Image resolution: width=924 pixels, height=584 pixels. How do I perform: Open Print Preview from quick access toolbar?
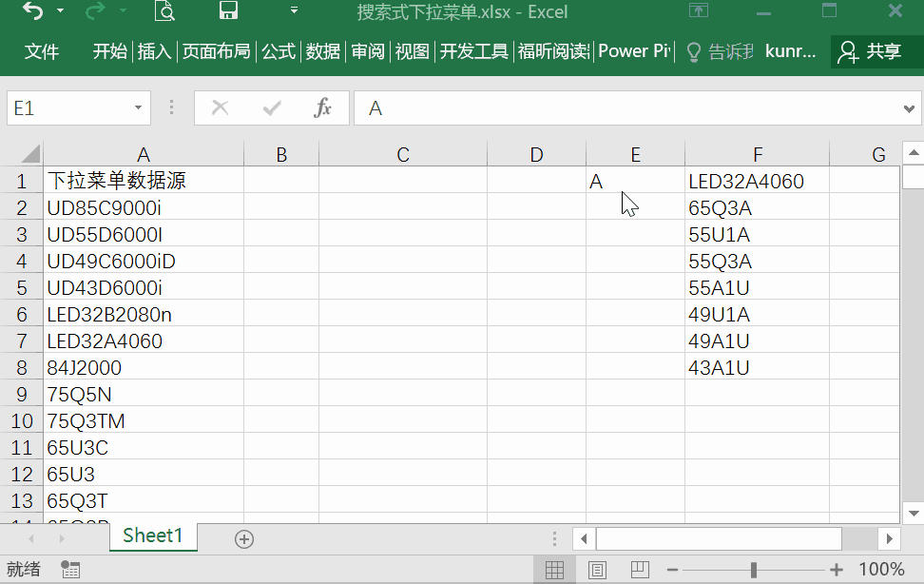tap(164, 10)
